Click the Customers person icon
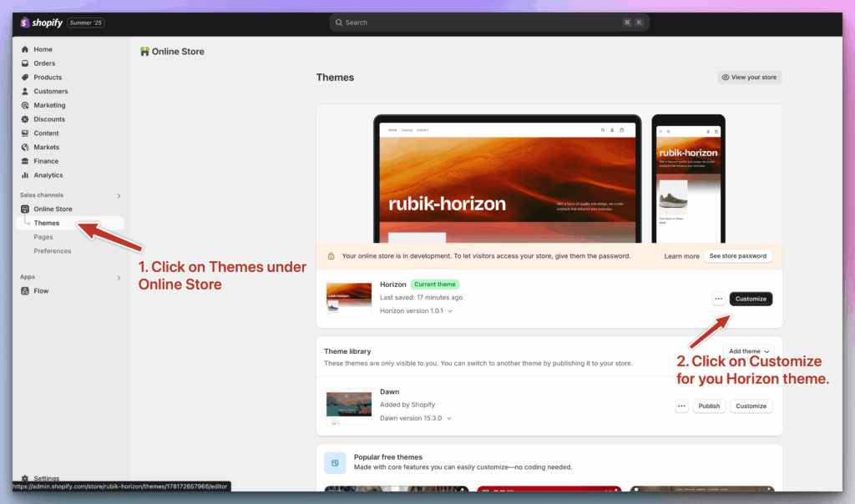 [25, 91]
